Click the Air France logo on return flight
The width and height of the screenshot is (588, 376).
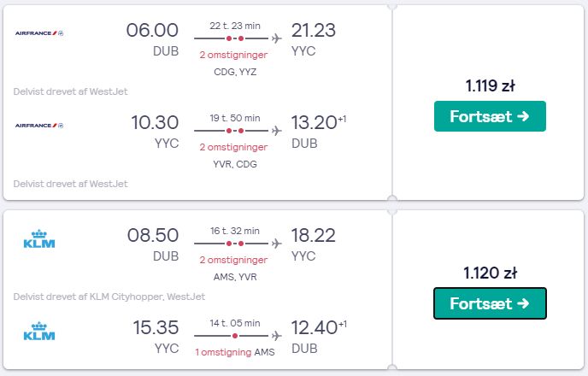pyautogui.click(x=39, y=126)
